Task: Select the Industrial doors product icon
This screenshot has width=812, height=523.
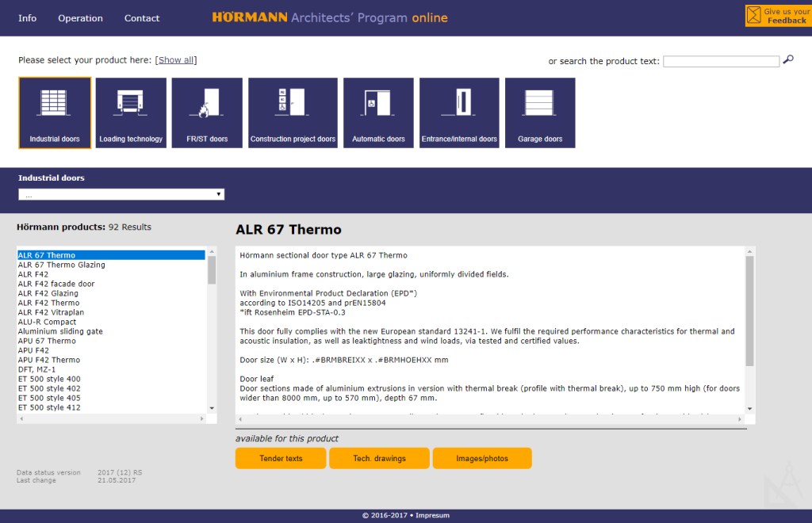Action: pyautogui.click(x=55, y=113)
